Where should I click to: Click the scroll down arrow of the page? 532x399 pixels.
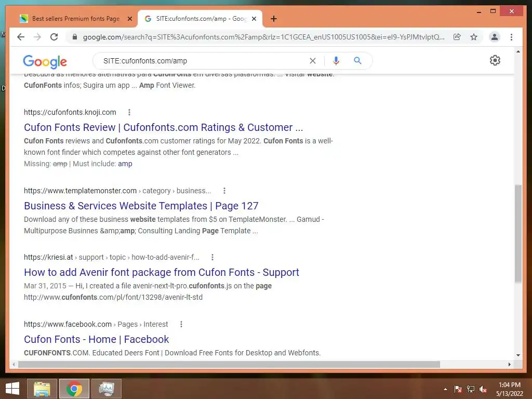click(x=518, y=355)
